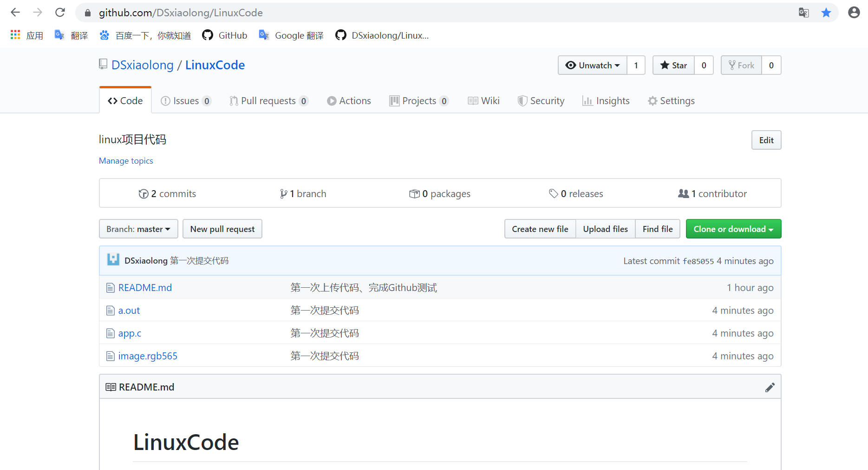
Task: Open the Chrome profile avatar icon
Action: pos(854,13)
